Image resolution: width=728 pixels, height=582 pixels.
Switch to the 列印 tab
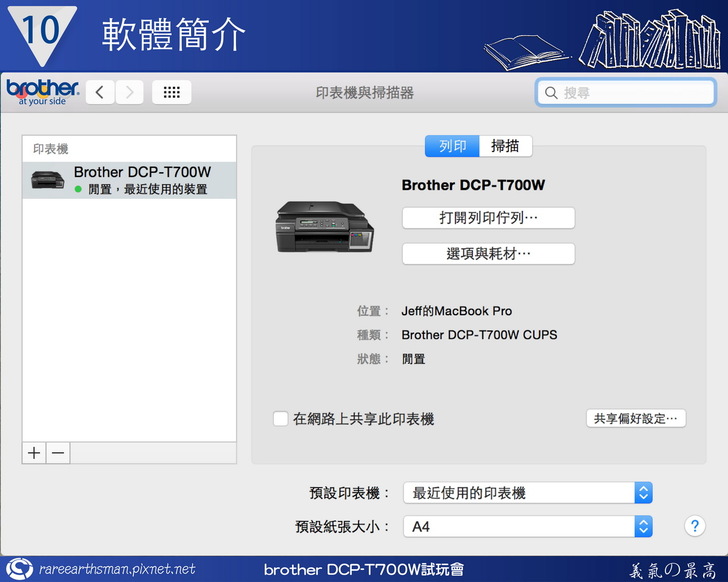pyautogui.click(x=452, y=146)
